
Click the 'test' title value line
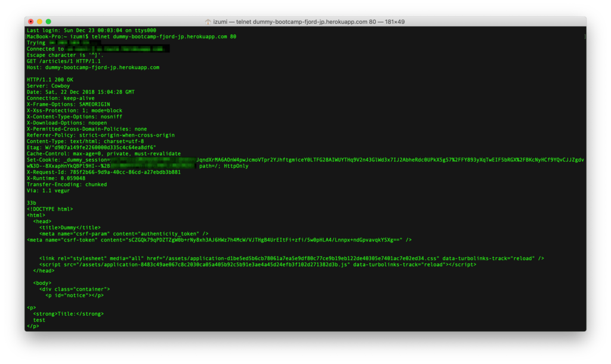pos(39,320)
